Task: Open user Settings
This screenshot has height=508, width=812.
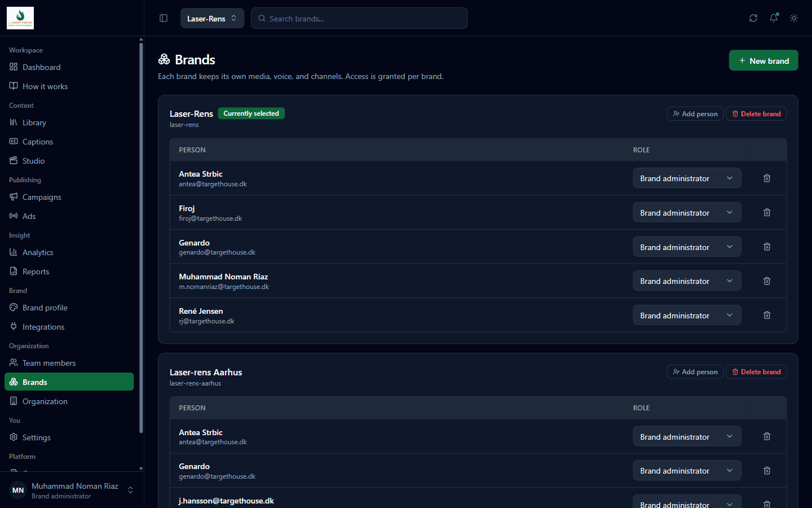Action: 69,437
